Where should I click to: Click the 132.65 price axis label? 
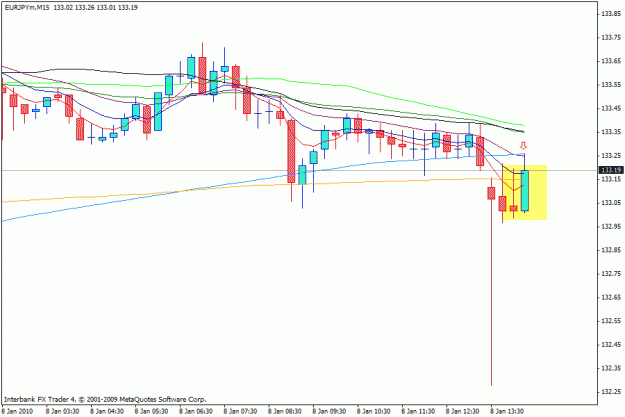[x=611, y=297]
